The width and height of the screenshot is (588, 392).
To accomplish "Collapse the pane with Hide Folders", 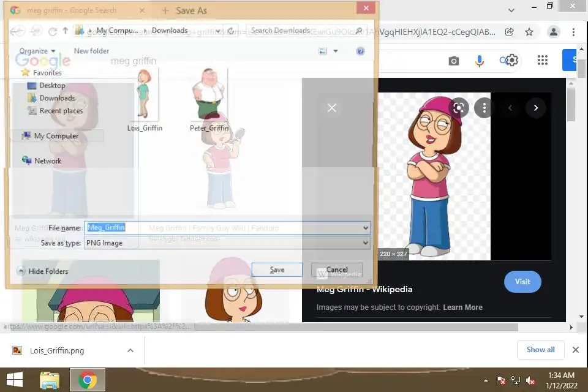I will (43, 271).
